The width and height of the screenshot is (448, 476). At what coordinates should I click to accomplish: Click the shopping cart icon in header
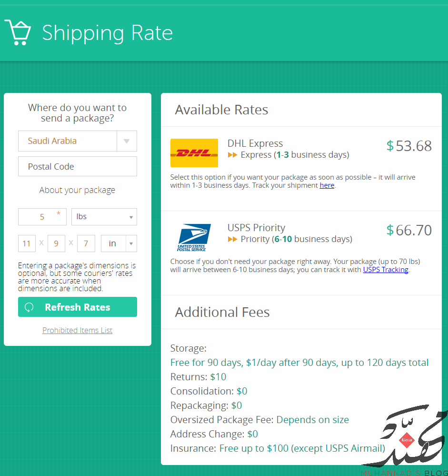click(18, 32)
